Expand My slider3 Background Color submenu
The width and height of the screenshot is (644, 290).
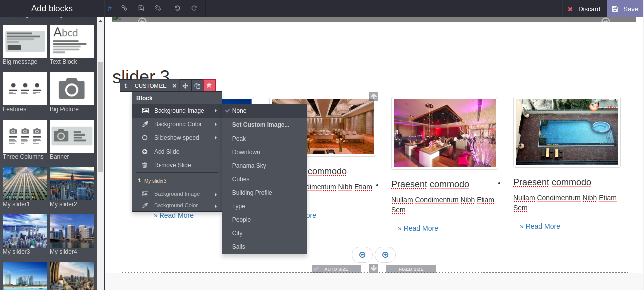[x=177, y=205]
